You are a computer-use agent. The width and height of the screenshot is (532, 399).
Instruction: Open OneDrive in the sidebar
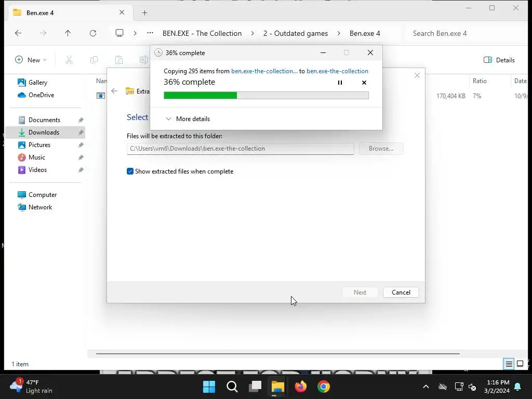[36, 95]
